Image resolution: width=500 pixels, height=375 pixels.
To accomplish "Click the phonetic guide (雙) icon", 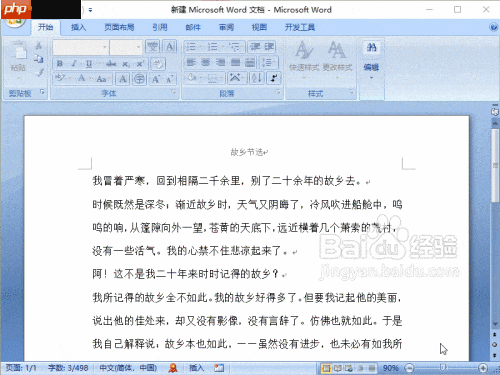I will (153, 46).
